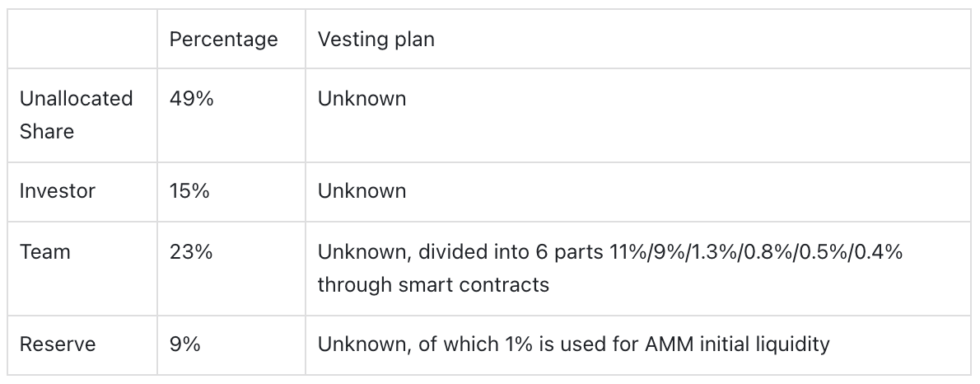Click the Unknown vesting cell for Unallocated Share

tap(362, 98)
